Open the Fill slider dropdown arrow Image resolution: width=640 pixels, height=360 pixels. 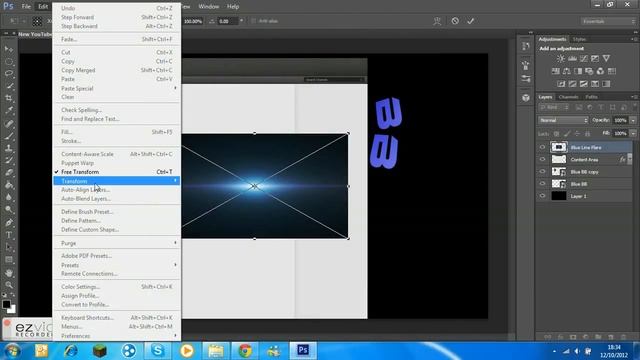(x=633, y=133)
